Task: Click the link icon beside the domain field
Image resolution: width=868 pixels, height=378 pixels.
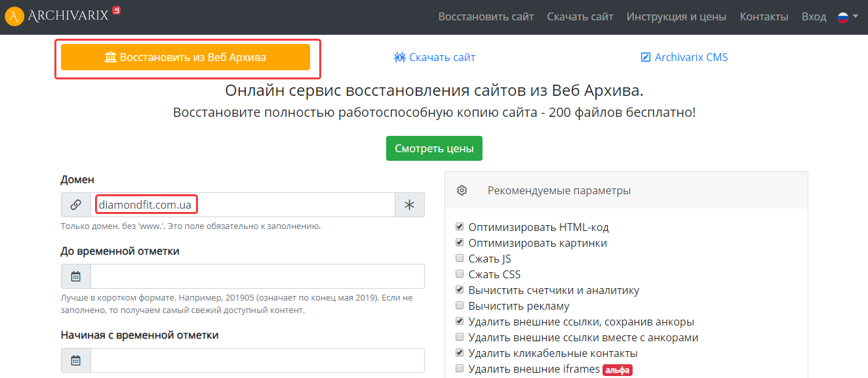Action: tap(75, 205)
